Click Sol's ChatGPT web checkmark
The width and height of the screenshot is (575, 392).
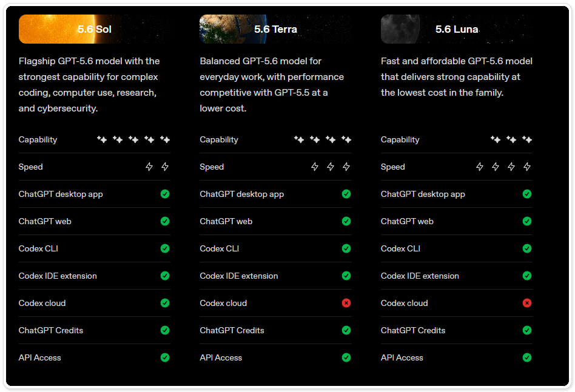(x=165, y=221)
